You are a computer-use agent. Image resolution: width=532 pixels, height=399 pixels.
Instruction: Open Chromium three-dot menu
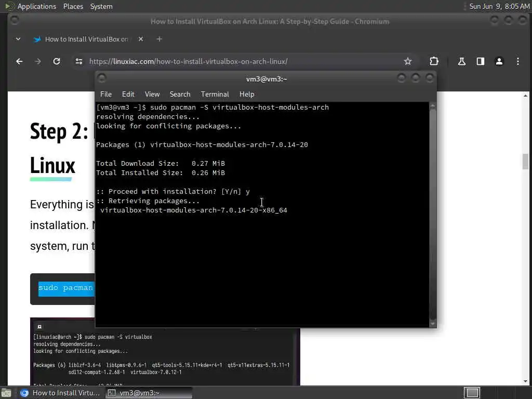[518, 61]
